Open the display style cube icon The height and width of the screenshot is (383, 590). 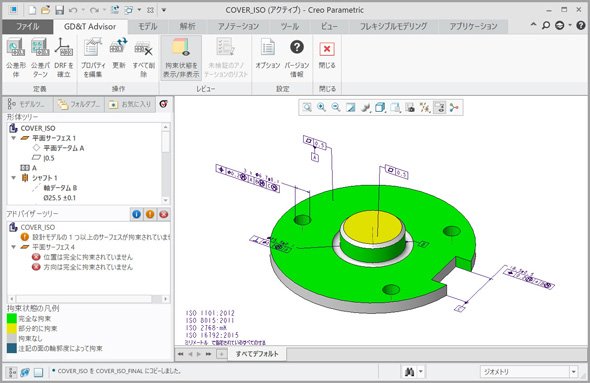pos(380,108)
